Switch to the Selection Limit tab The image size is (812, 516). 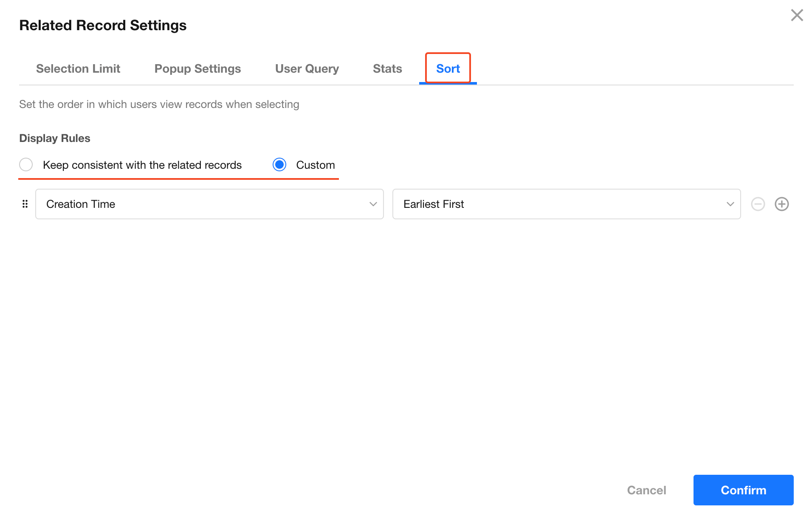click(x=78, y=68)
